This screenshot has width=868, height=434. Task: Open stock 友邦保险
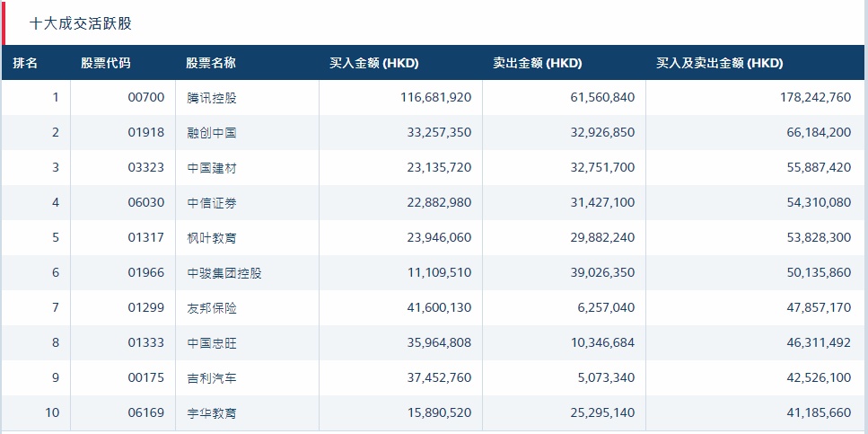click(212, 307)
